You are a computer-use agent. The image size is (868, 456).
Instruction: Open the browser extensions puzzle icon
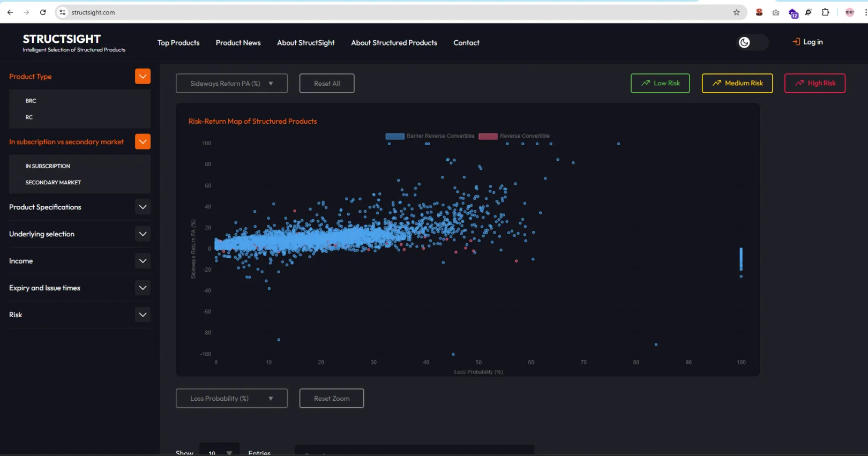tap(825, 12)
